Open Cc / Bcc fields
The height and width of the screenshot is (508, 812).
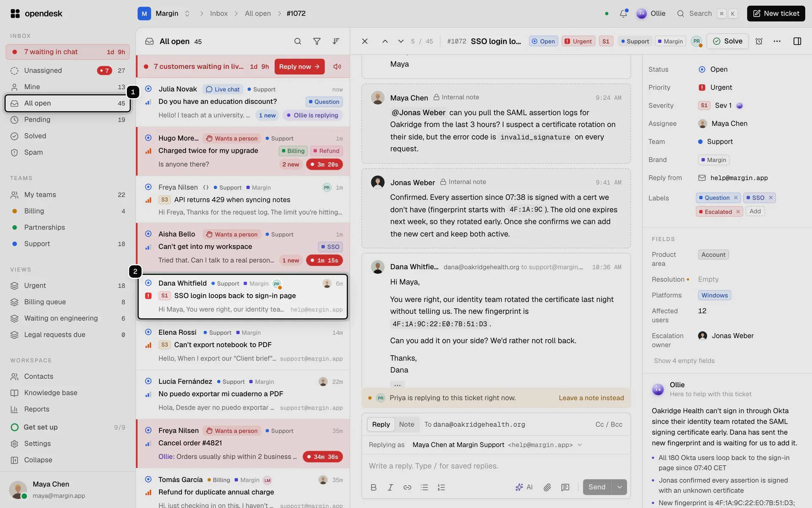(x=609, y=425)
